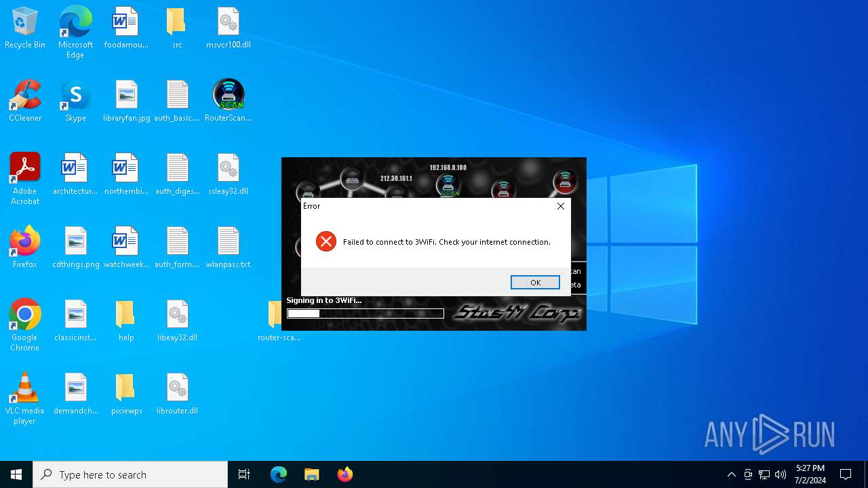The image size is (868, 488).
Task: Select the Adobe Acrobat desktop shortcut
Action: [x=25, y=179]
